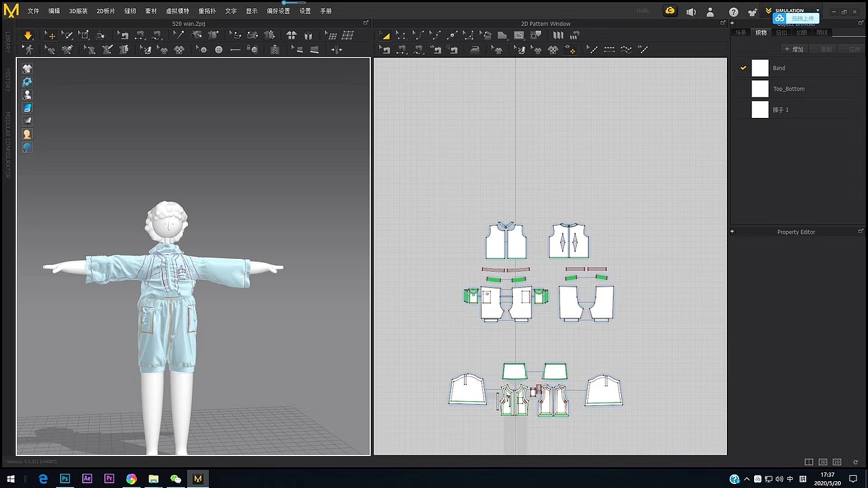Toggle the checkmark next to Band fabric

(x=743, y=68)
